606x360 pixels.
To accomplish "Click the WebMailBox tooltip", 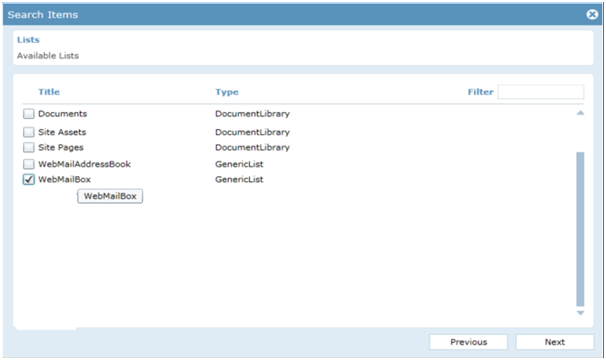I will coord(110,196).
